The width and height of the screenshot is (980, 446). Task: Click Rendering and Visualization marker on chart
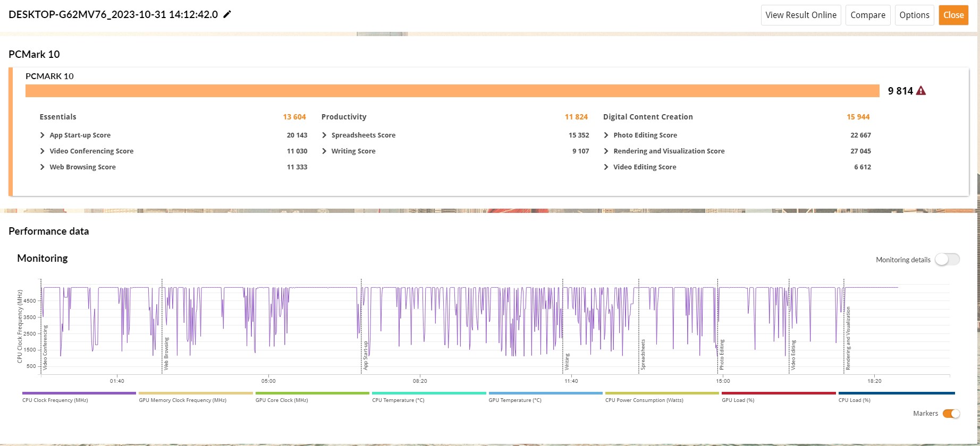pos(848,338)
